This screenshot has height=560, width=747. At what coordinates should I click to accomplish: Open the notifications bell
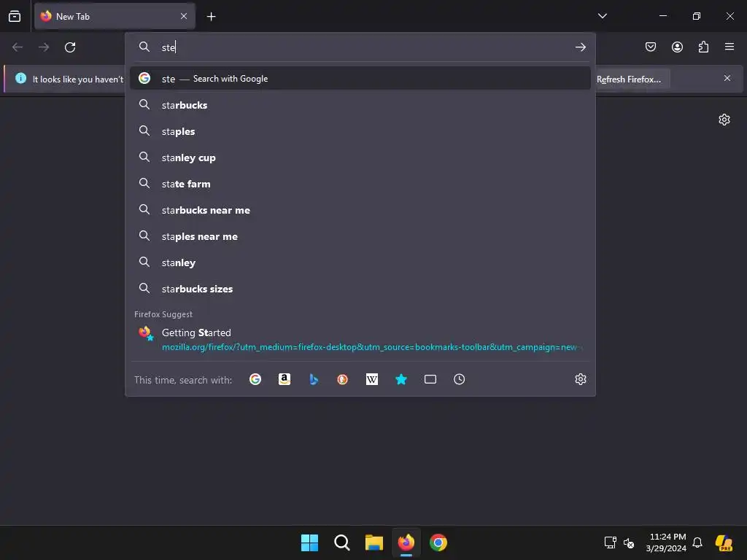[697, 542]
